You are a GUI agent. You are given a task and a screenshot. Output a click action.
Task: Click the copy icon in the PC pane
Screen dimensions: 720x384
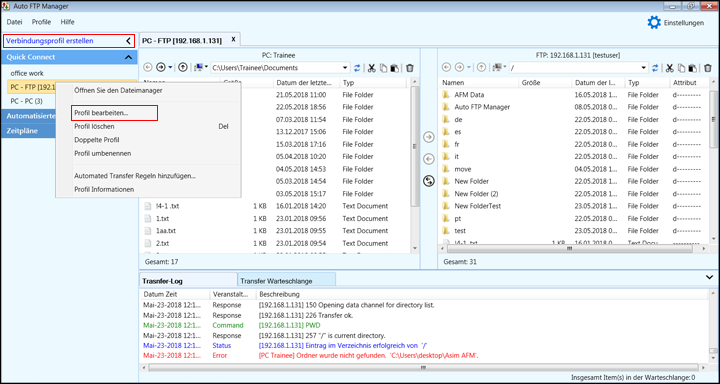tap(383, 68)
